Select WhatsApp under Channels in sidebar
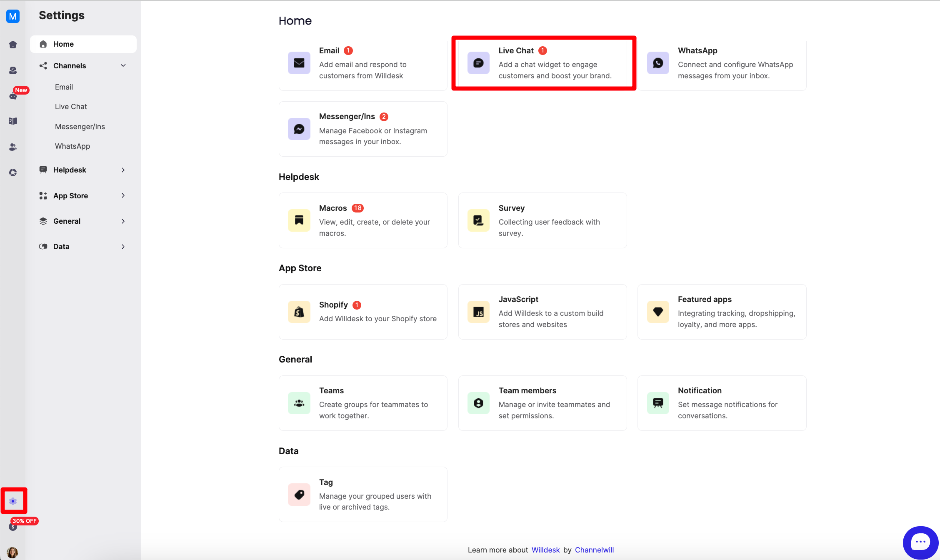The height and width of the screenshot is (560, 940). 72,146
